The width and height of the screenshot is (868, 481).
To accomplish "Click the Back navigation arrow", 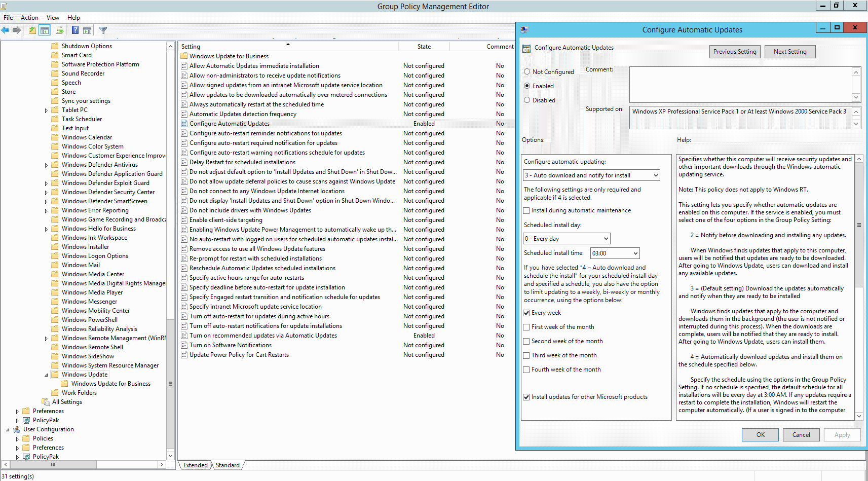I will point(5,30).
